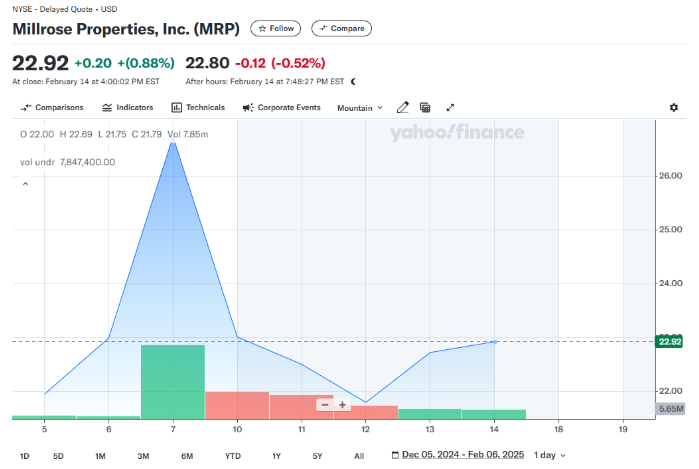This screenshot has height=469, width=699.
Task: Click the after-hours moon icon
Action: point(354,82)
